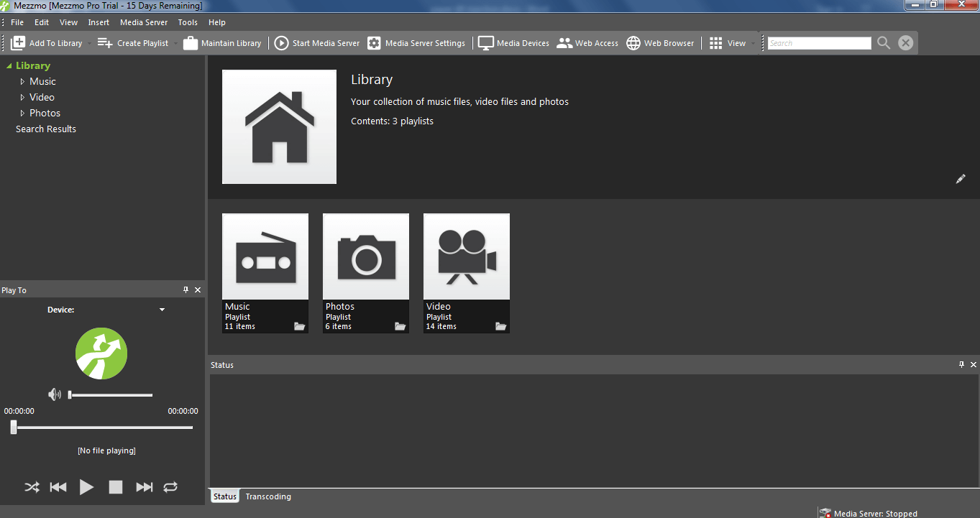Screen dimensions: 980x518
Task: Click the pencil edit icon
Action: click(x=961, y=179)
